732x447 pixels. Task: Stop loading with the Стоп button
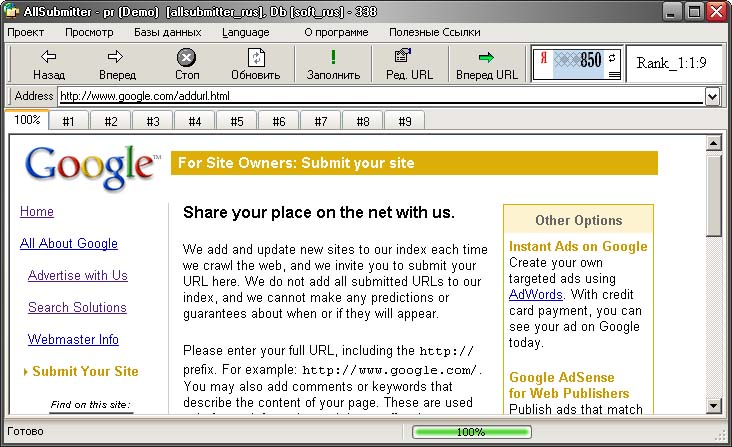pos(187,64)
